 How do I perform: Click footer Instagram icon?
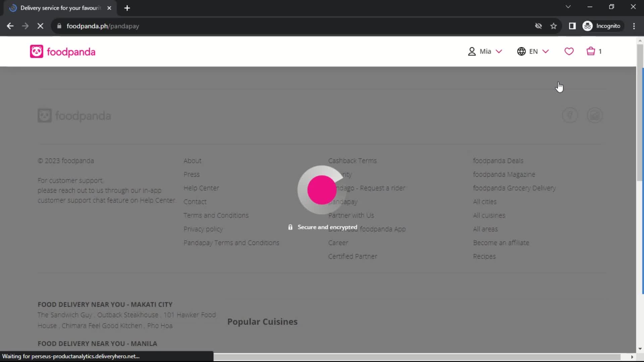[595, 115]
